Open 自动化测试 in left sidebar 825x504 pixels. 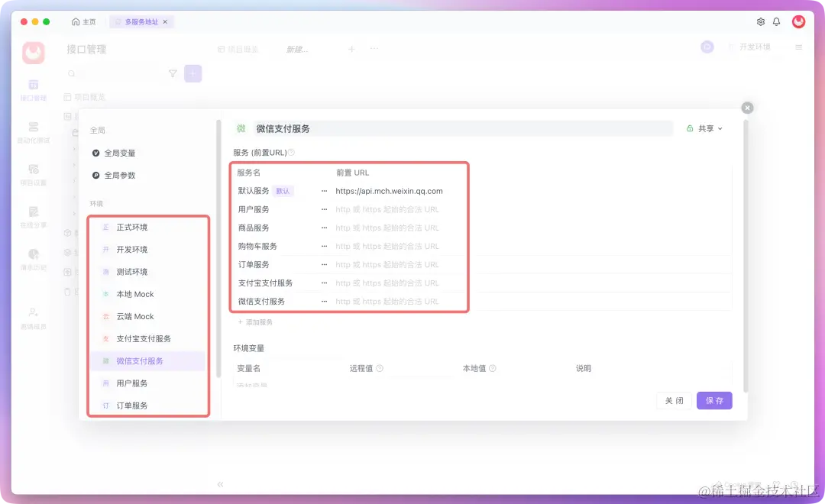[x=33, y=132]
